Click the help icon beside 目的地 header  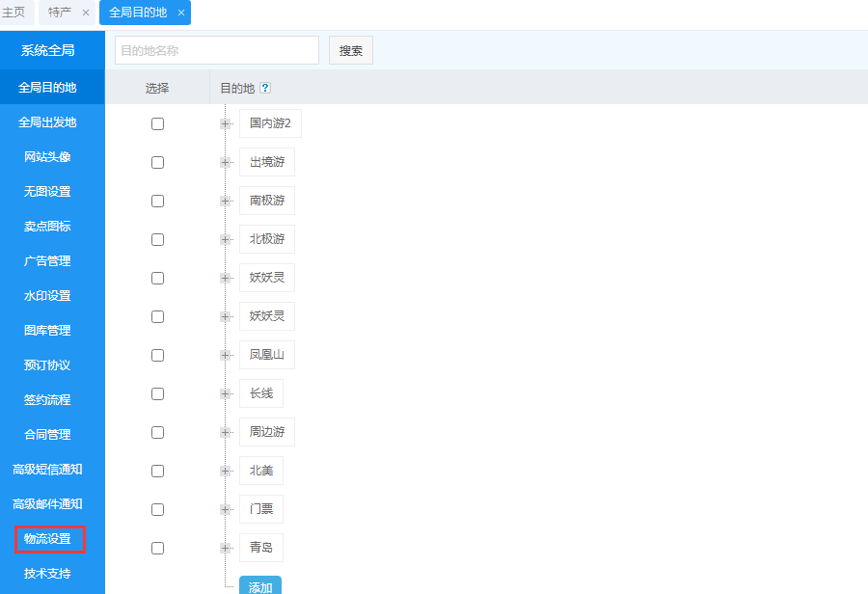[x=265, y=88]
